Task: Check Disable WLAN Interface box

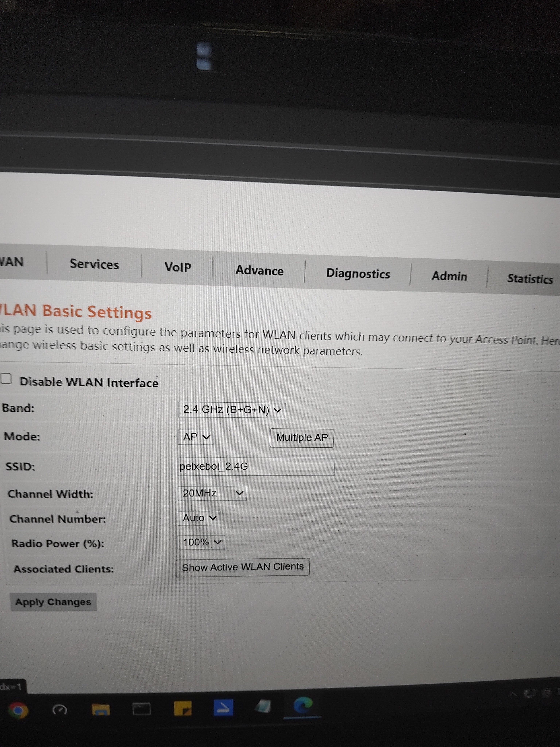Action: pyautogui.click(x=6, y=379)
